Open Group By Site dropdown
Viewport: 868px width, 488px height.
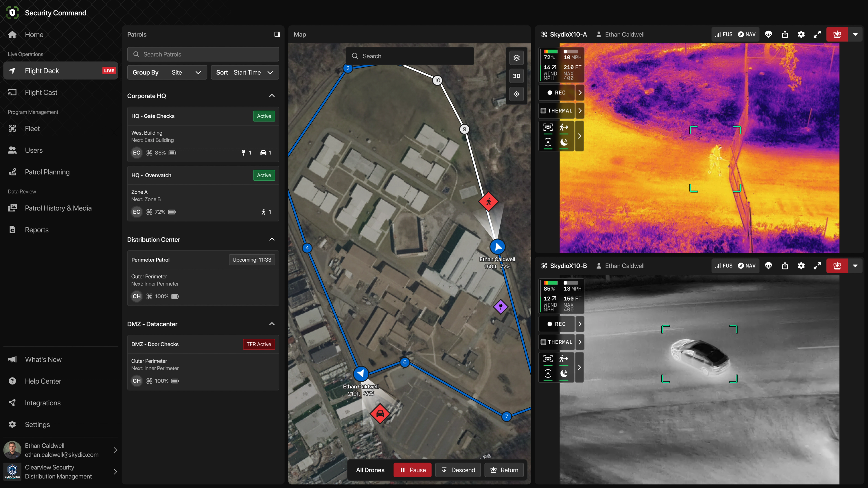(x=167, y=72)
